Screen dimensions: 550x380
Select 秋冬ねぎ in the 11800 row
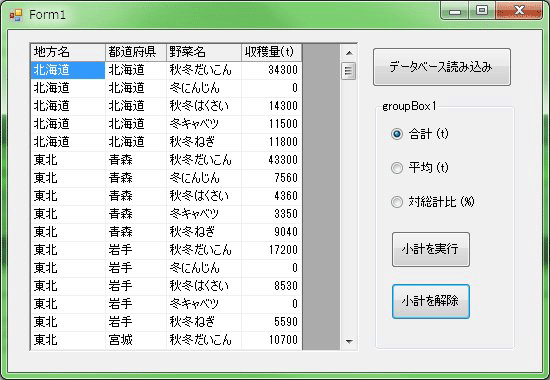(204, 142)
